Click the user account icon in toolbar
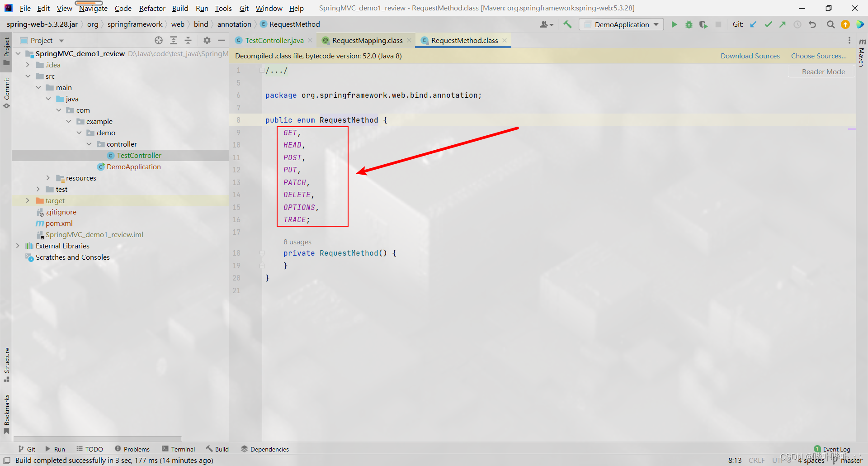This screenshot has width=868, height=466. [546, 24]
